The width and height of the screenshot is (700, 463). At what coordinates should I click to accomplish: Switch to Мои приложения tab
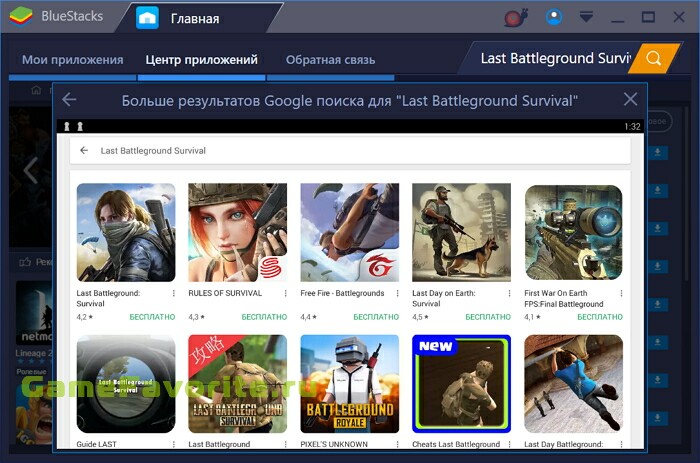72,60
